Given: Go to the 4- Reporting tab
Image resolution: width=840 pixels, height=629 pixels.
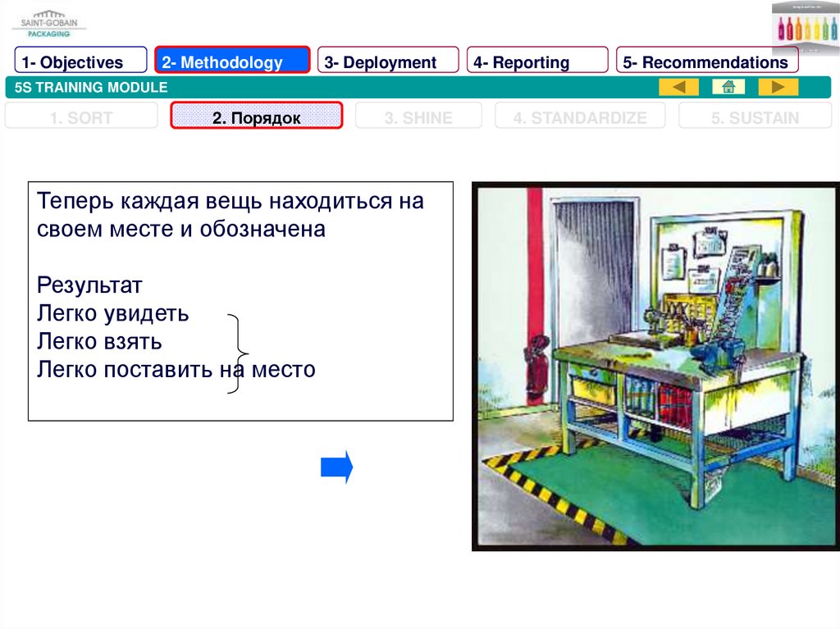Looking at the screenshot, I should (537, 62).
